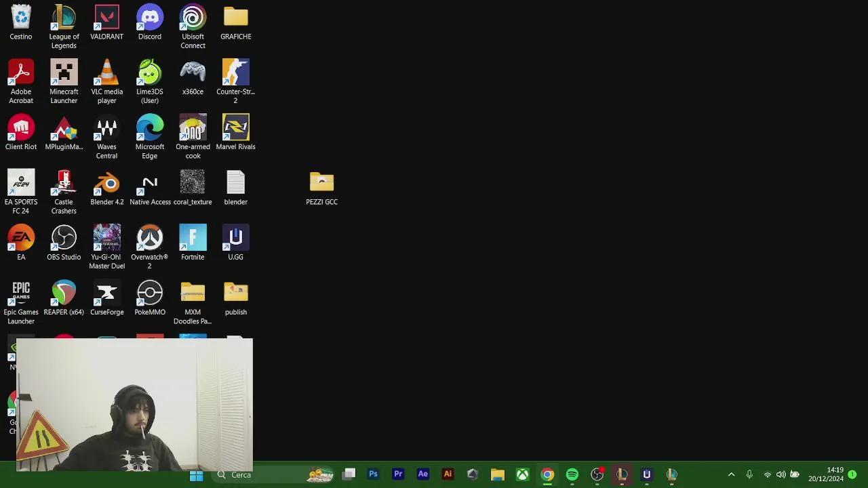Open the clock and date panel
This screenshot has width=868, height=488.
(835, 474)
